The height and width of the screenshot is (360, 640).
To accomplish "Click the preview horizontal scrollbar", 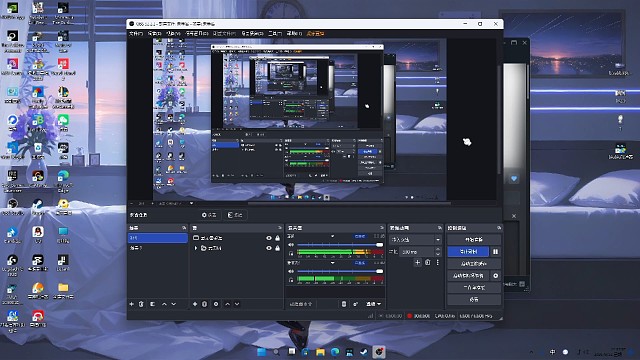I will (x=349, y=203).
